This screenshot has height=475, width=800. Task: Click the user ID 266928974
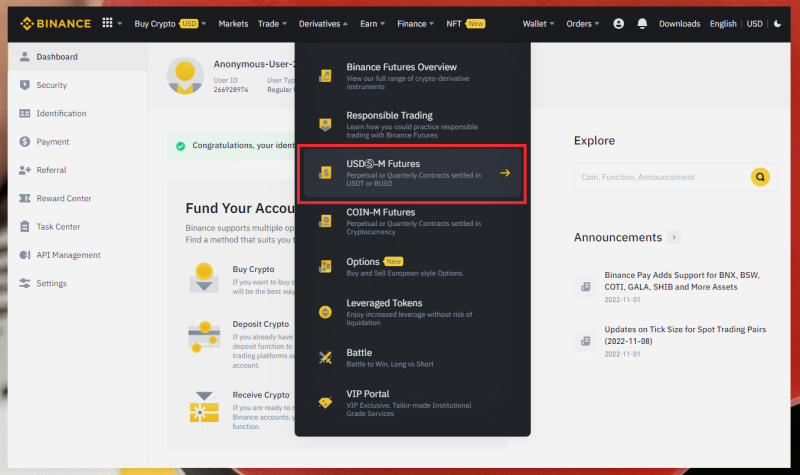(x=231, y=90)
